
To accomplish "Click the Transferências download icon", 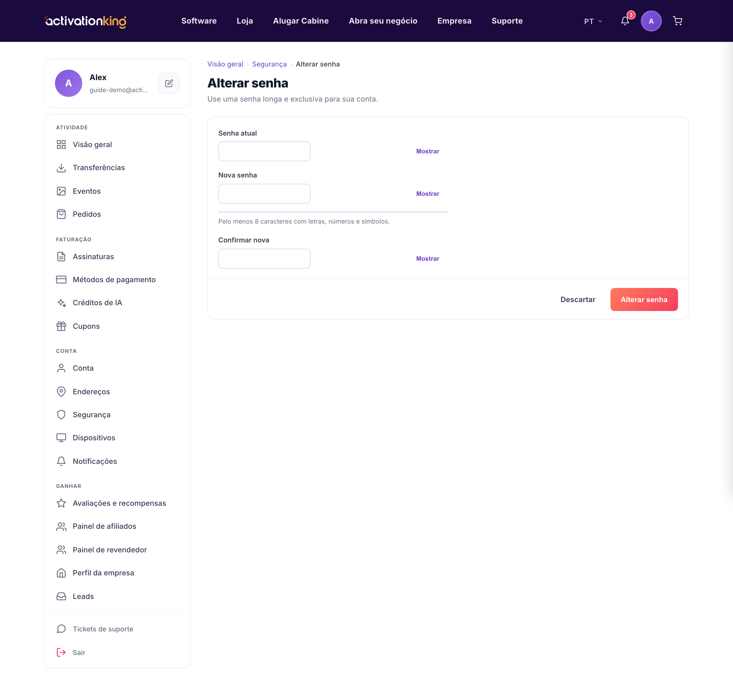I will 61,168.
